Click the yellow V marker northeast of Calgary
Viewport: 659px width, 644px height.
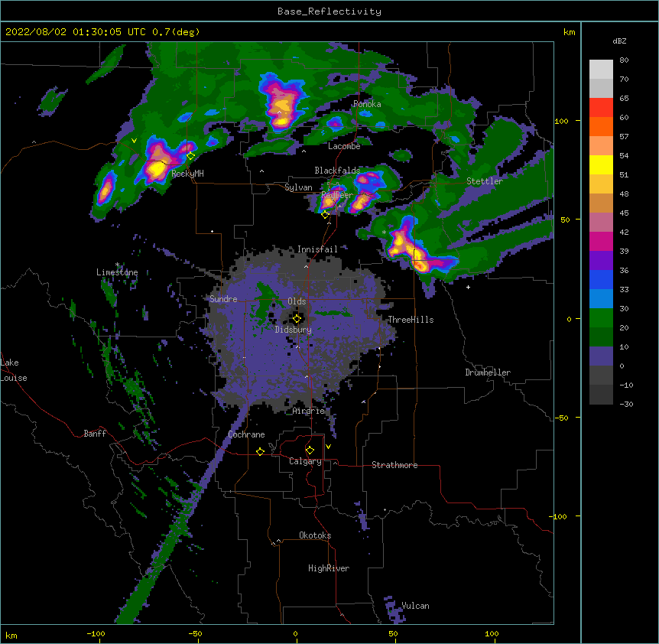point(328,447)
